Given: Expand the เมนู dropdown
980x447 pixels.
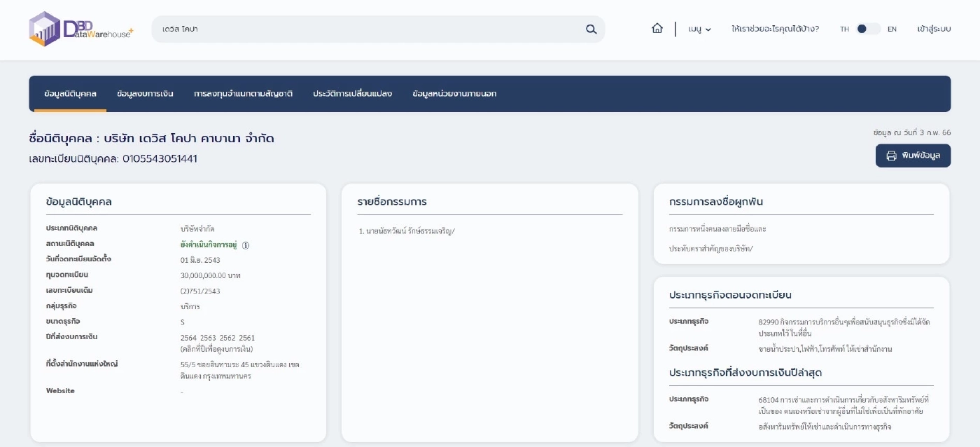Looking at the screenshot, I should (x=699, y=29).
